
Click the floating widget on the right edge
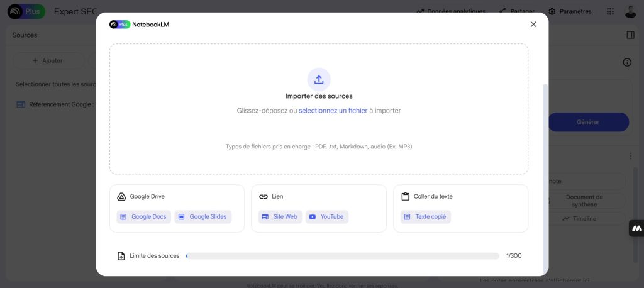(x=636, y=228)
